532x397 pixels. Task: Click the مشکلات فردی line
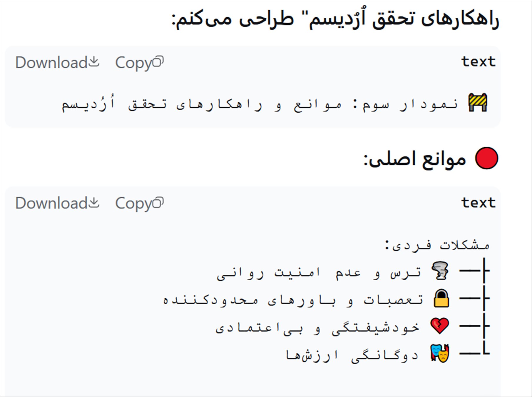[x=437, y=245]
